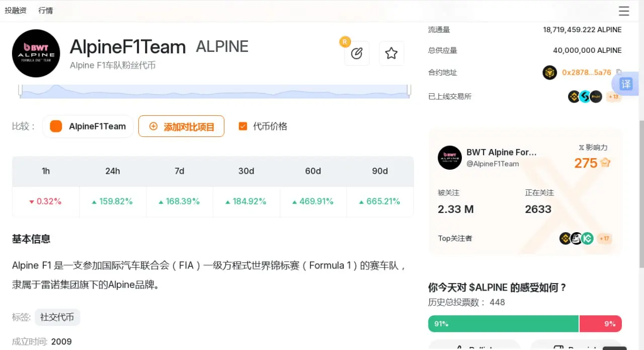This screenshot has height=350, width=644.
Task: Click the green 91% bullish bar
Action: (503, 324)
